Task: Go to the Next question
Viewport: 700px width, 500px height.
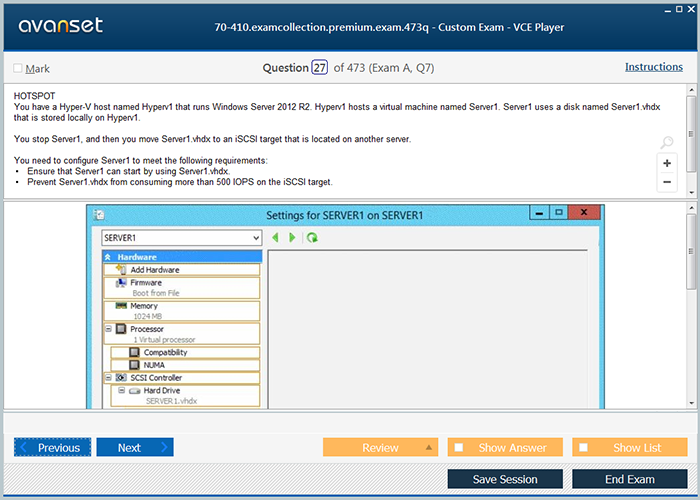Action: point(135,447)
